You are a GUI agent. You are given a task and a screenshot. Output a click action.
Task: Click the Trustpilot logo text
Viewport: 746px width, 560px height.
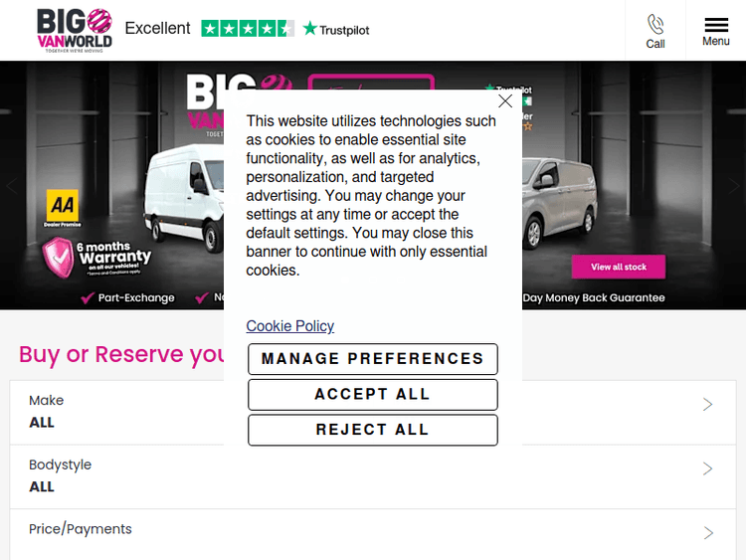click(336, 30)
